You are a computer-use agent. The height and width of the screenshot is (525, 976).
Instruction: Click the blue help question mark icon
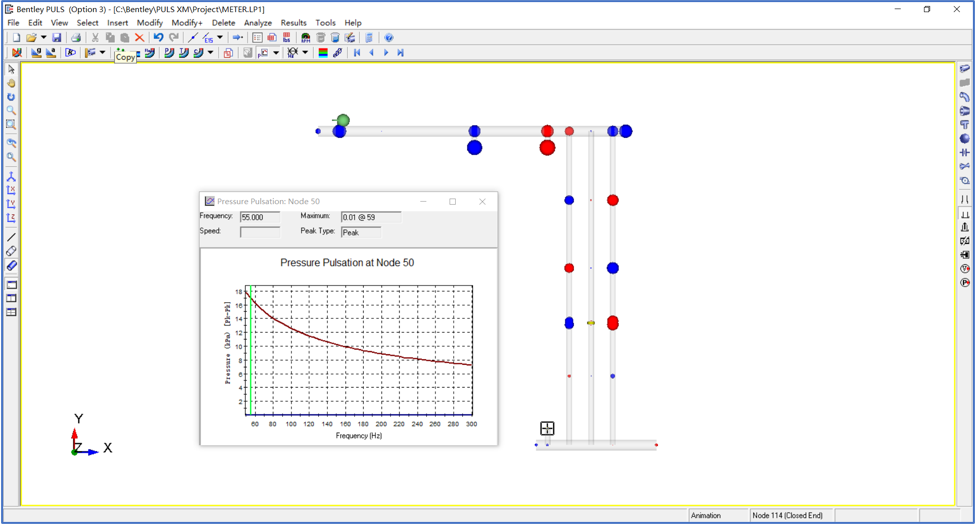[x=389, y=38]
